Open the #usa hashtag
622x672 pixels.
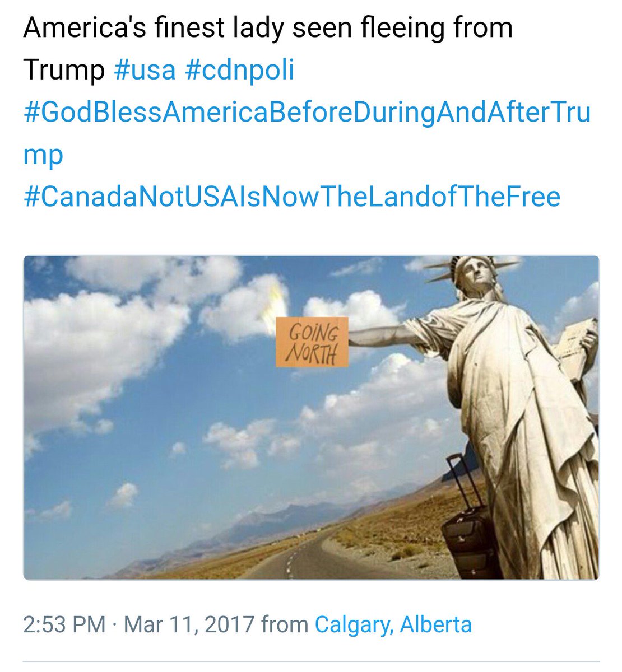click(145, 71)
